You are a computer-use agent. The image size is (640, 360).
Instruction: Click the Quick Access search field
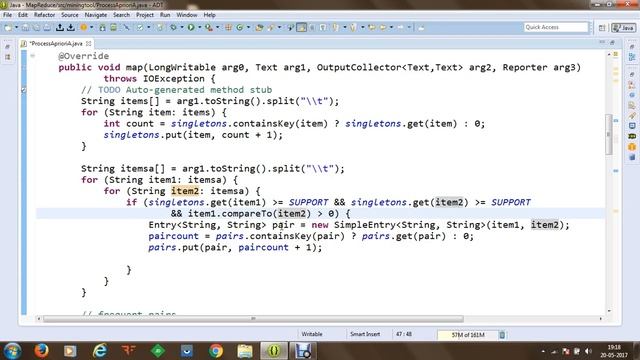[x=556, y=27]
